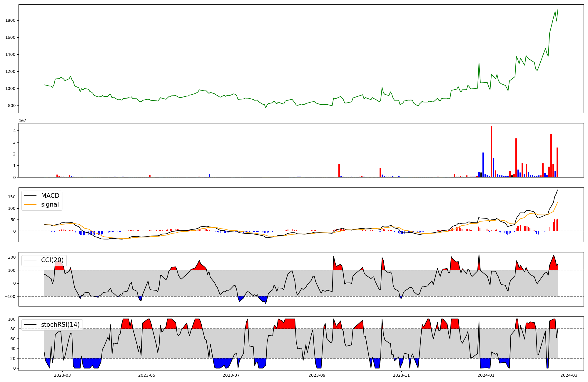Click the 2023-07 date label
The width and height of the screenshot is (588, 382).
[231, 375]
